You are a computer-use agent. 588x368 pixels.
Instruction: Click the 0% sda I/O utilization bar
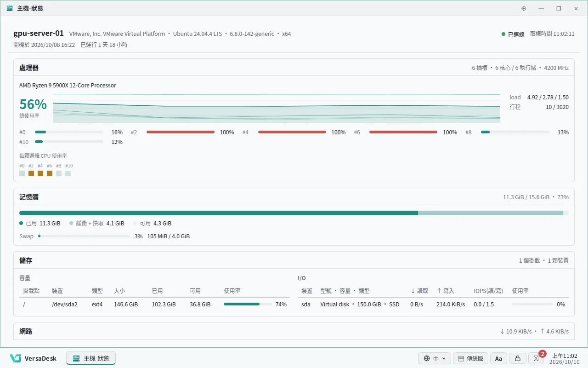pos(532,304)
